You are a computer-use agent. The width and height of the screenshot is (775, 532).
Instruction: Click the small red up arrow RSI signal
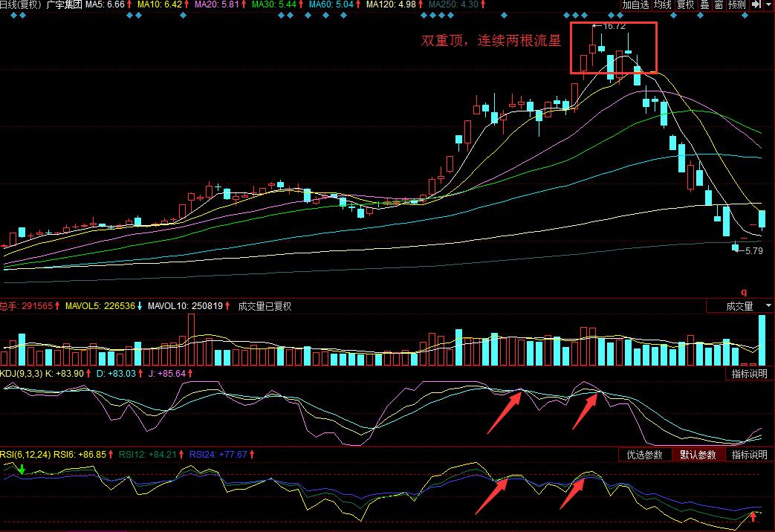click(753, 515)
